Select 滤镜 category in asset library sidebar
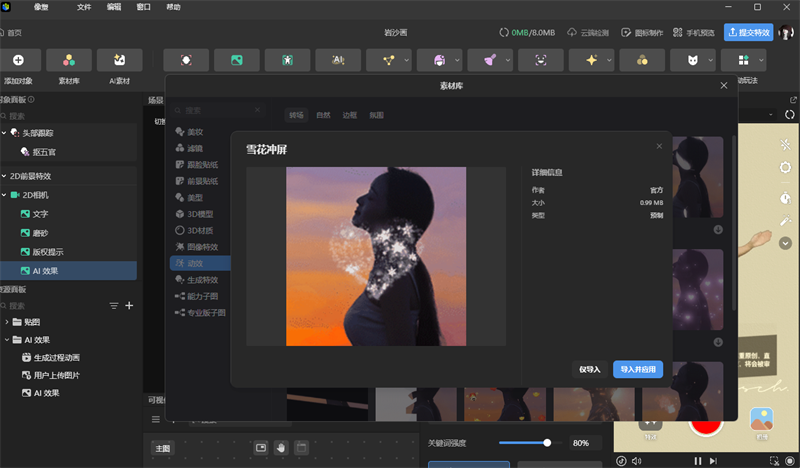Screen dimensions: 800x468 click(x=194, y=148)
